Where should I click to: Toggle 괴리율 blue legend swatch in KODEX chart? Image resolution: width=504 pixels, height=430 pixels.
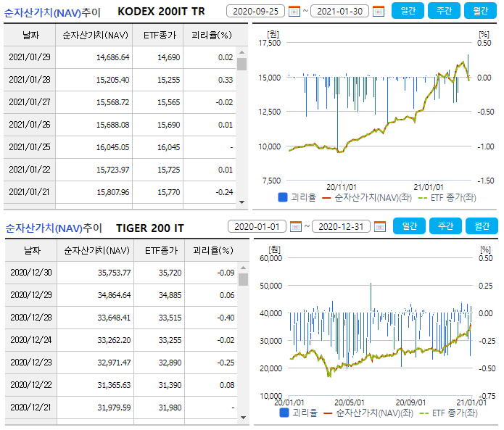click(x=283, y=197)
